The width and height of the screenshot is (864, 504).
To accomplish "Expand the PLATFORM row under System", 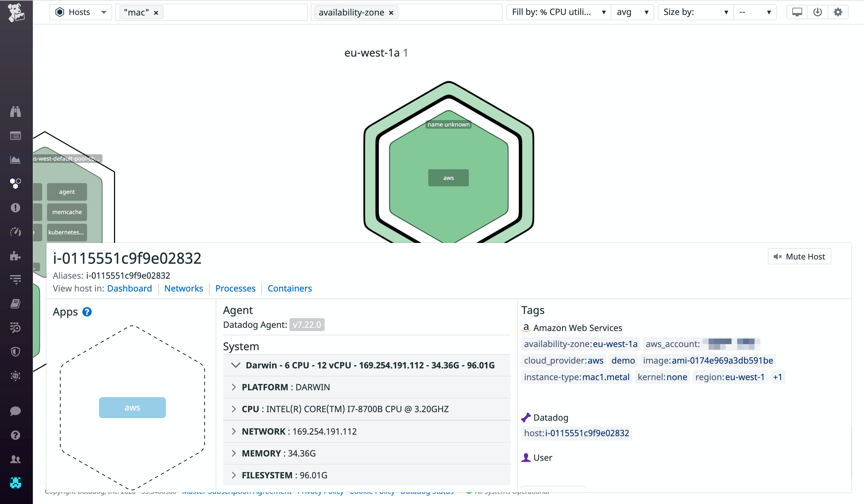I will pos(234,387).
